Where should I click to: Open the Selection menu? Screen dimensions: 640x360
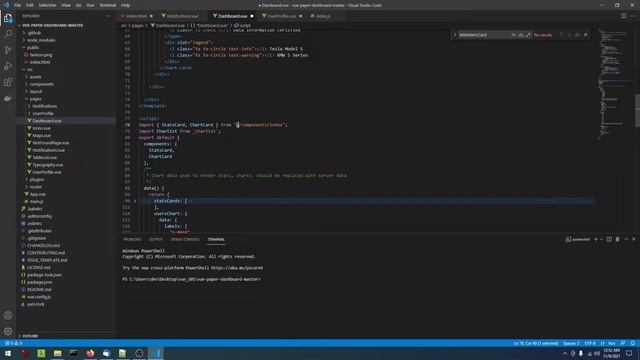[x=47, y=5]
